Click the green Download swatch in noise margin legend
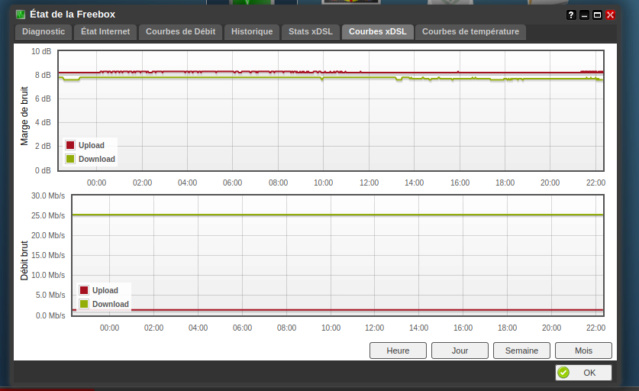Image resolution: width=639 pixels, height=391 pixels. [x=70, y=159]
